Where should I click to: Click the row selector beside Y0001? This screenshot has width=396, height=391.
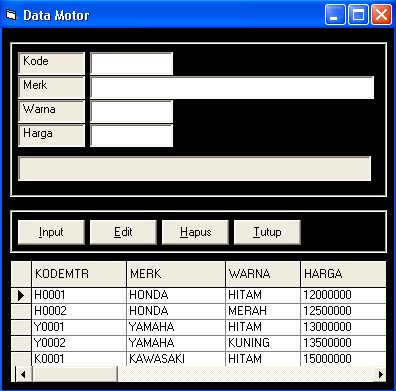21,327
